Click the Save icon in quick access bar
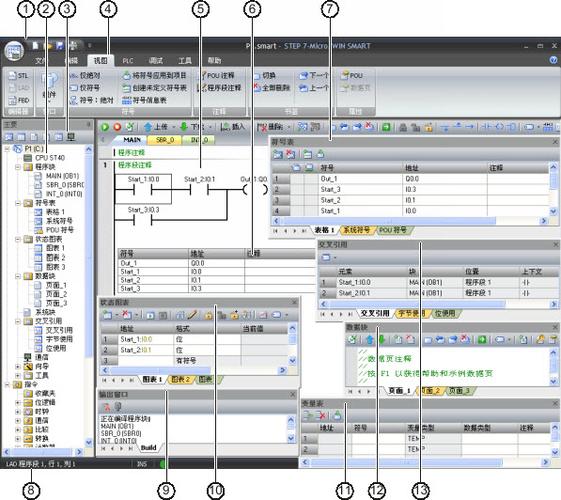561x500 pixels. [60, 45]
